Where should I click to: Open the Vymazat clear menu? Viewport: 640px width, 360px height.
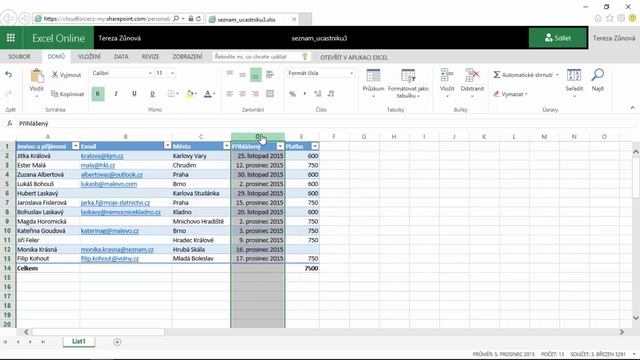pos(510,94)
